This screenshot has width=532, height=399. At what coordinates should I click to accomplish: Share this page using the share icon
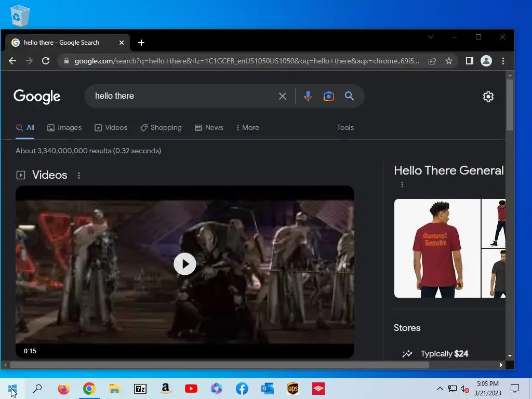pyautogui.click(x=432, y=61)
